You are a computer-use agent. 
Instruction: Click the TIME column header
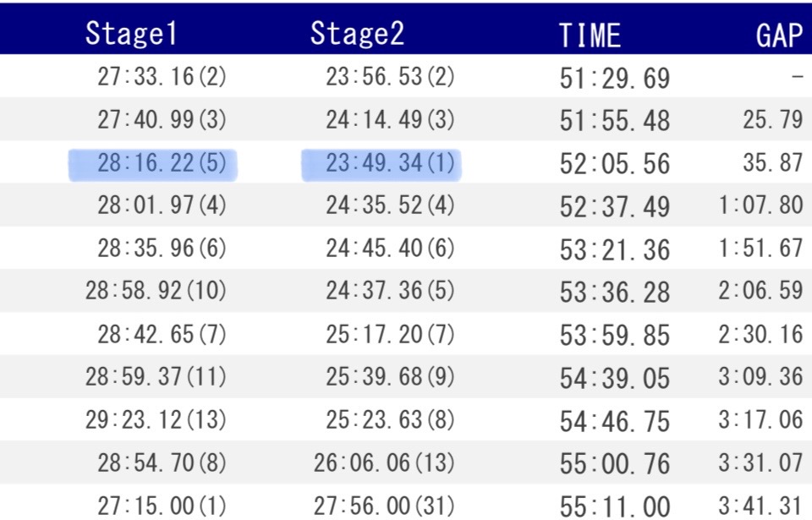590,36
